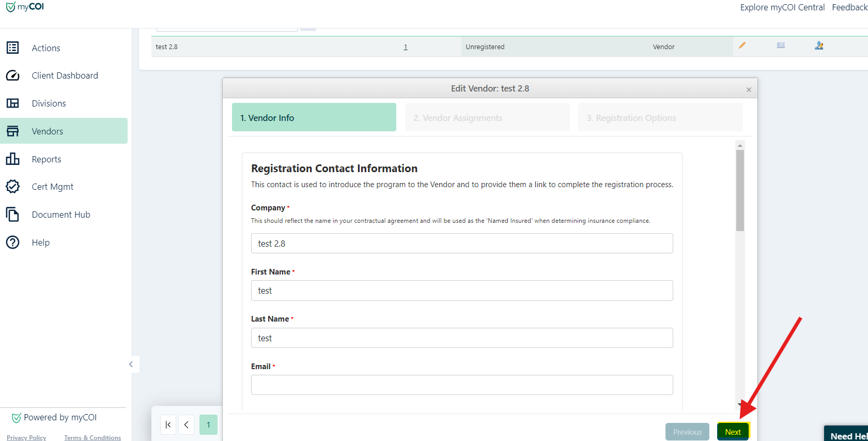
Task: Click the dialog vertical scrollbar thumb
Action: (x=740, y=190)
